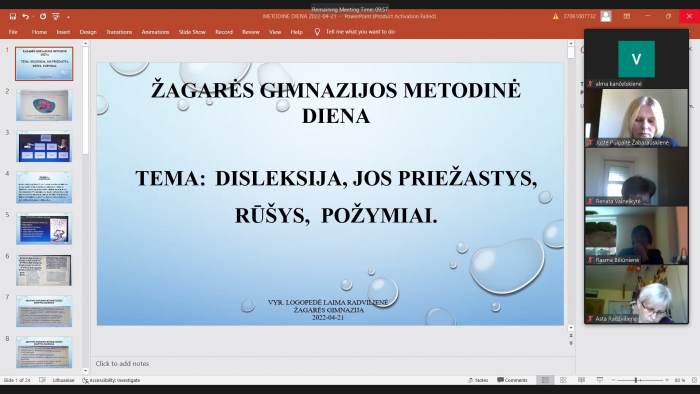Open the Record tab
This screenshot has width=700, height=394.
pyautogui.click(x=224, y=32)
